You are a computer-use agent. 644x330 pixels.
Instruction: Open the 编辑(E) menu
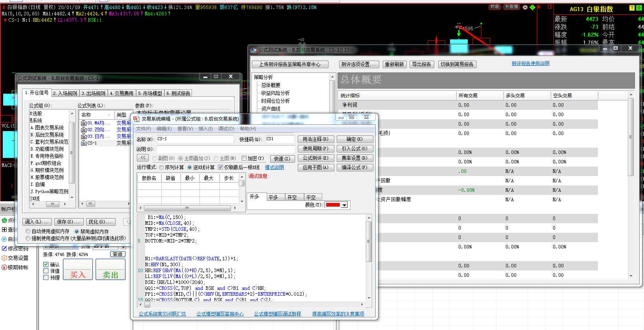click(x=164, y=129)
